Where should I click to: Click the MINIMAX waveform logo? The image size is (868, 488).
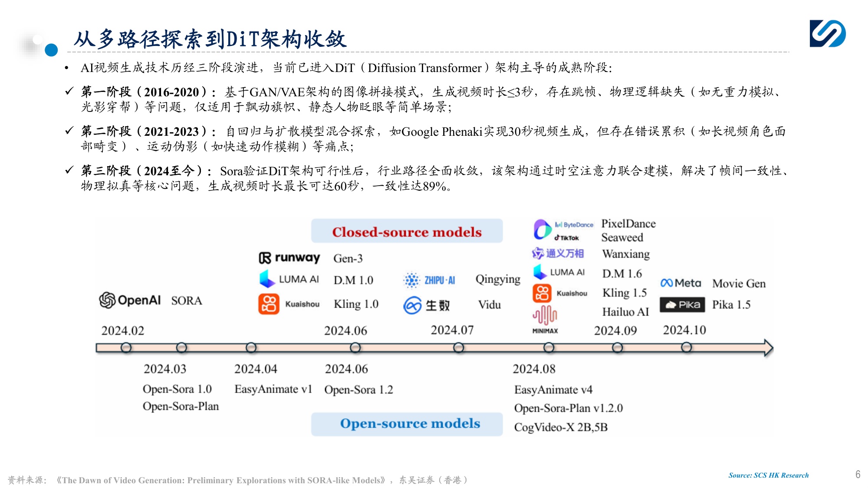(x=545, y=319)
